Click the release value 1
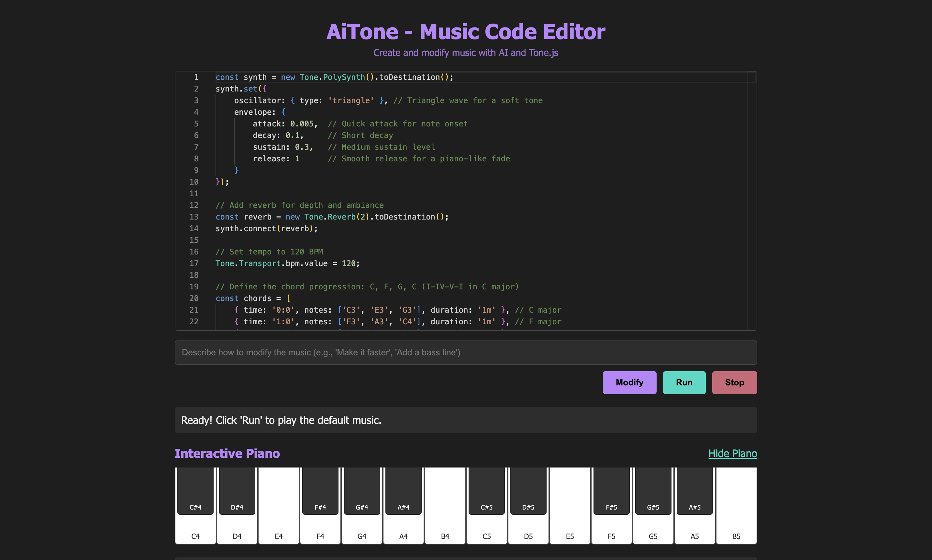Viewport: 932px width, 560px height. point(297,159)
